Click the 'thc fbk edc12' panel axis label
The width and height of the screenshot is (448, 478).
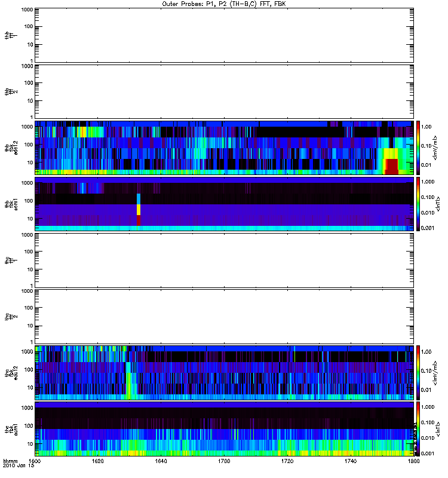pyautogui.click(x=11, y=372)
